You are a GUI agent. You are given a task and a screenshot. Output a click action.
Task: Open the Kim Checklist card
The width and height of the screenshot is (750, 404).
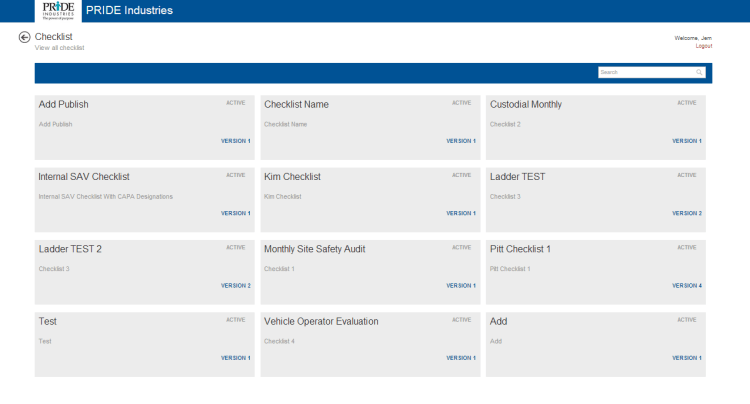click(292, 177)
